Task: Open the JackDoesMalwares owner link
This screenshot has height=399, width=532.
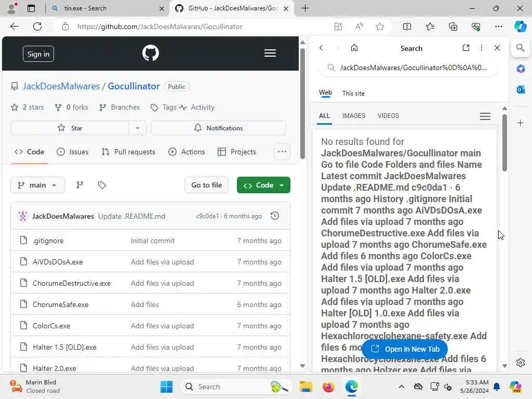Action: point(61,86)
